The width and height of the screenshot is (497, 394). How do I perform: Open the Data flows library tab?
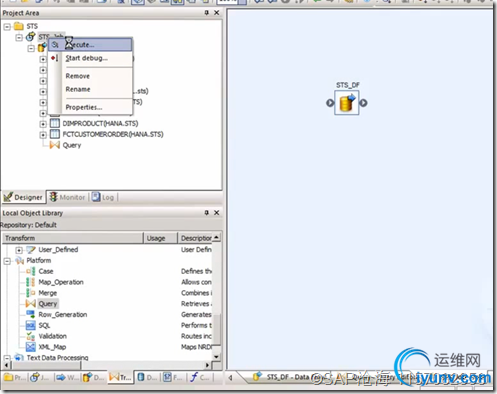[94, 378]
